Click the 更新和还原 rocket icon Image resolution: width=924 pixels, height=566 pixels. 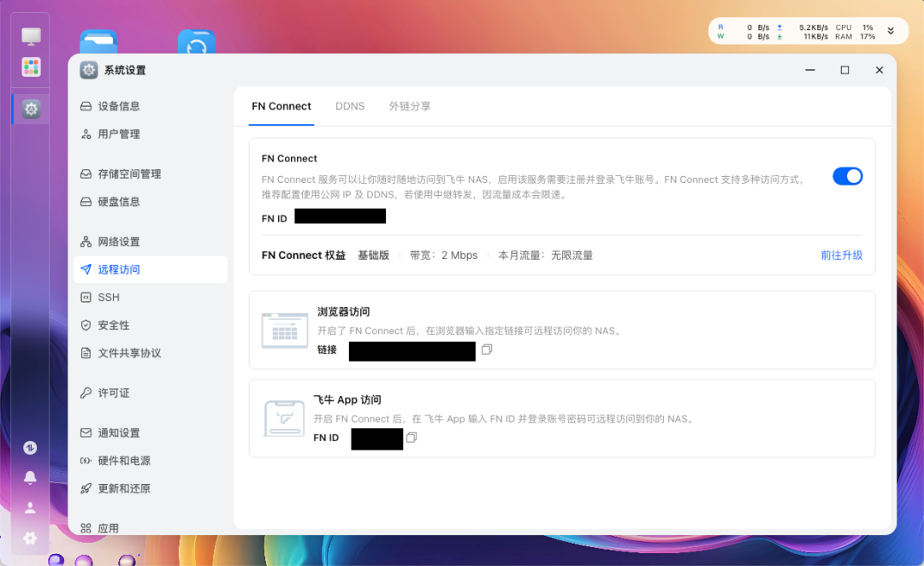(x=86, y=488)
